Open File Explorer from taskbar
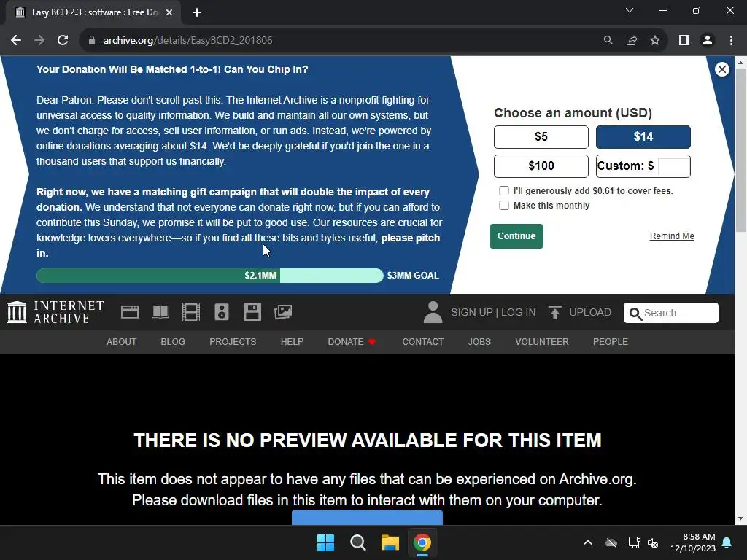The image size is (747, 560). [390, 542]
